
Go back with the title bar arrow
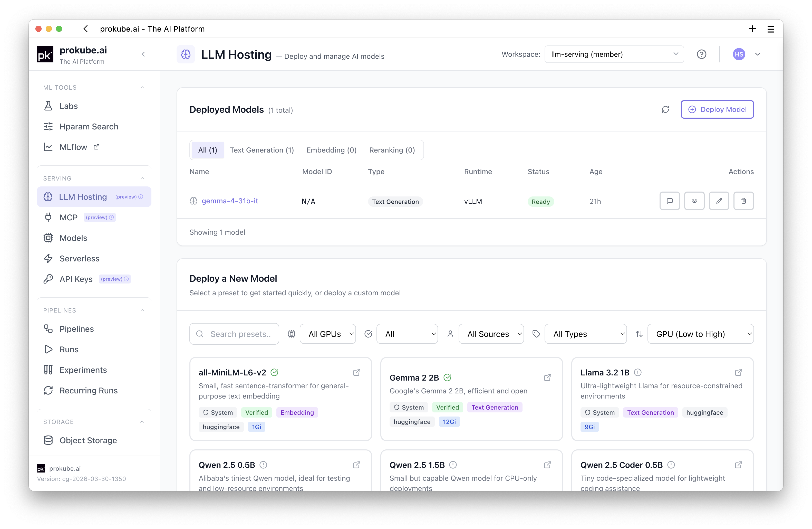point(86,29)
